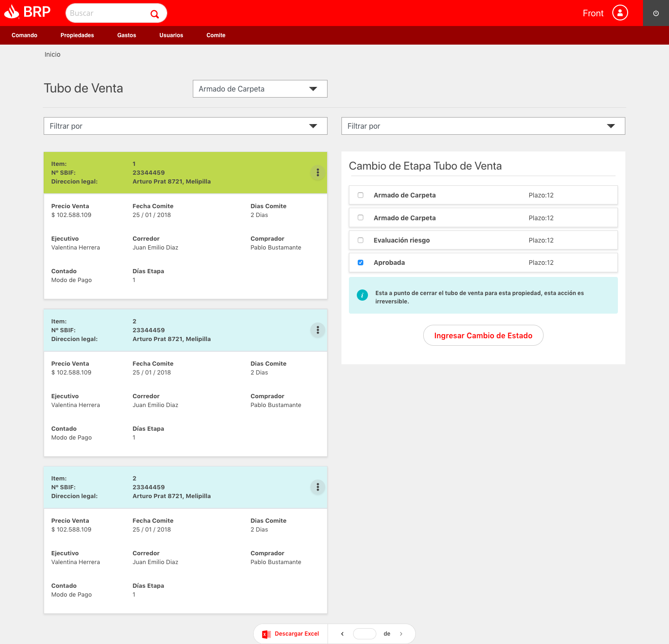Go to previous page with left arrow
Viewport: 669px width, 644px height.
coord(342,634)
